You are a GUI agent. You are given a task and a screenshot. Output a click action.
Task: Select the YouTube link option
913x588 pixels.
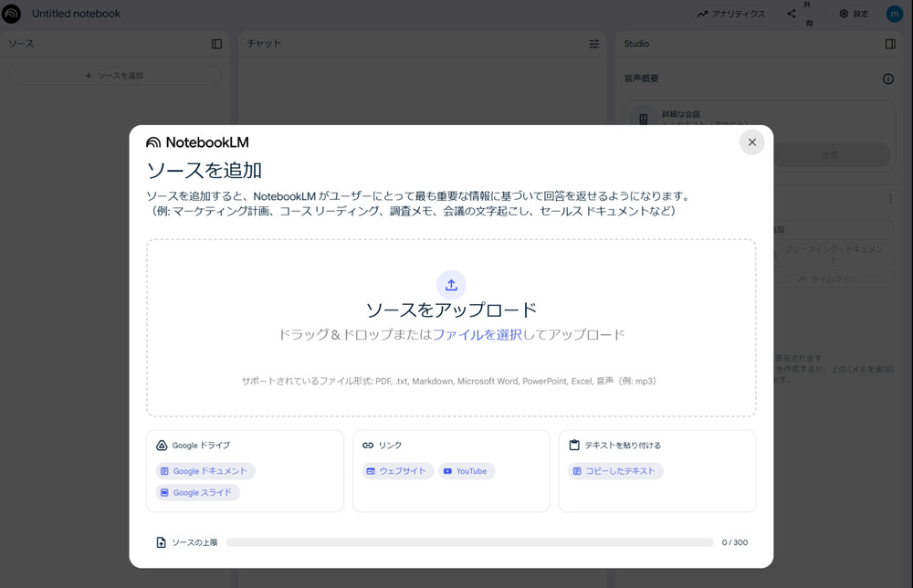[x=467, y=471]
